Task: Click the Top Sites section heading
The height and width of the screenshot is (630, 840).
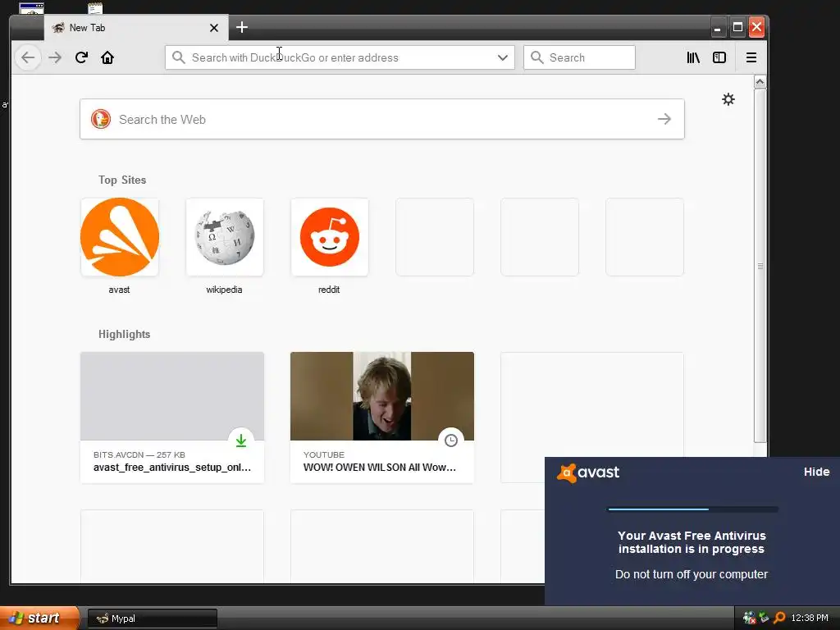Action: tap(122, 180)
